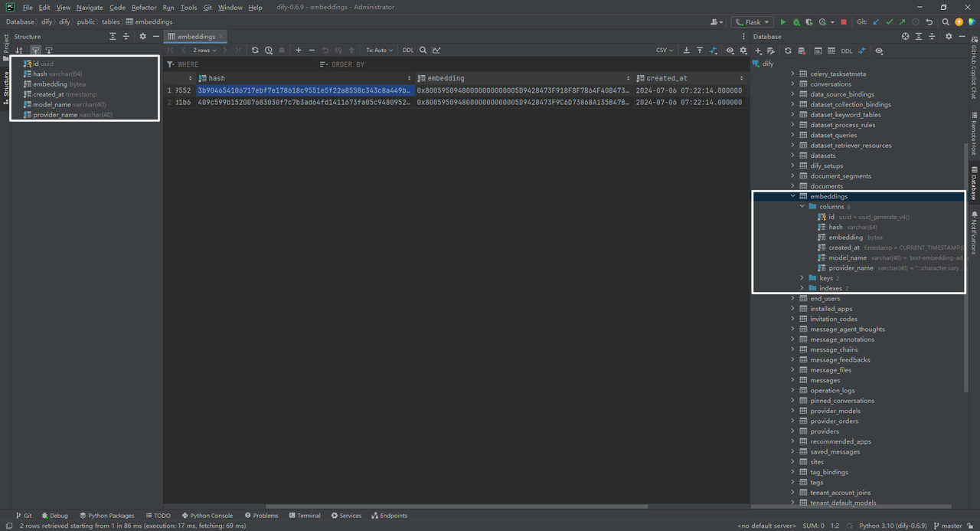This screenshot has height=531, width=980.
Task: Open table editor icon in the Database panel
Action: coord(831,51)
